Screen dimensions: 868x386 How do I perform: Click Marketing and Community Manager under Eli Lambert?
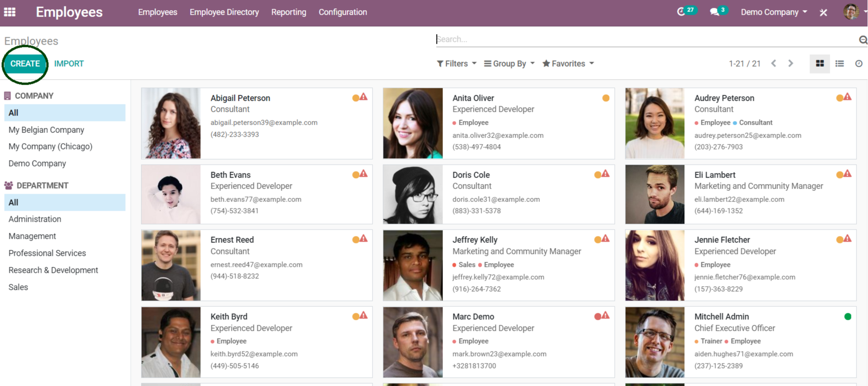pyautogui.click(x=758, y=186)
